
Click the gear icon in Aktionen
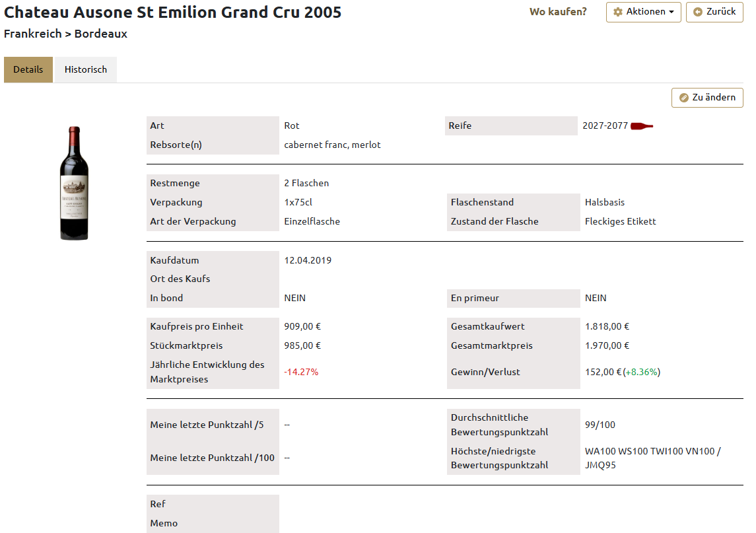point(617,12)
